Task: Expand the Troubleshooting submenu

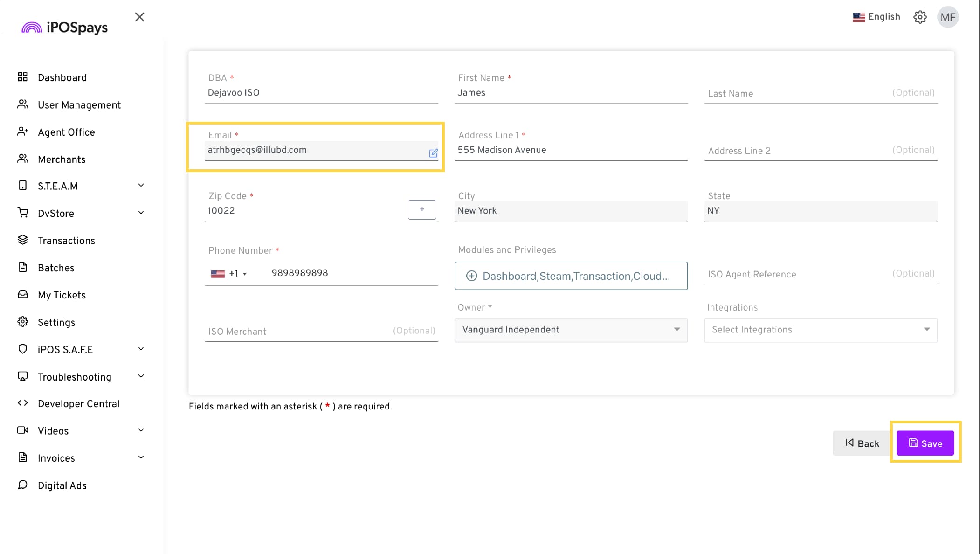Action: (141, 376)
